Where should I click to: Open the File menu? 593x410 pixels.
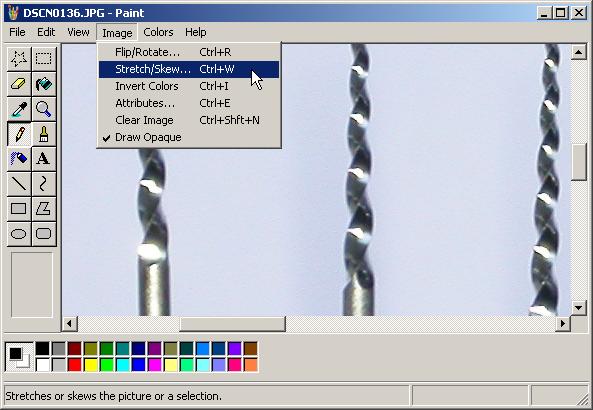point(17,33)
